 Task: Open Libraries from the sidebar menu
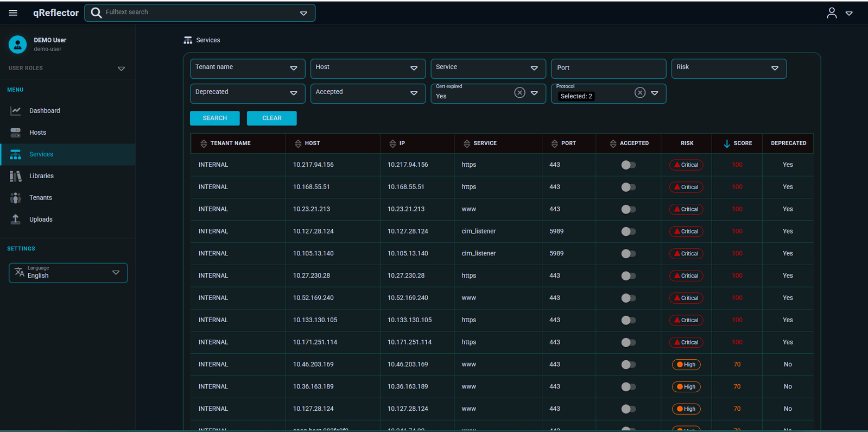click(x=41, y=176)
